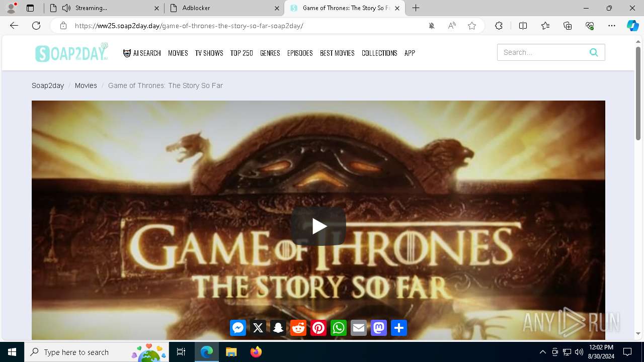Viewport: 644px width, 362px height.
Task: Open the taskbar clock and date
Action: tap(601, 352)
